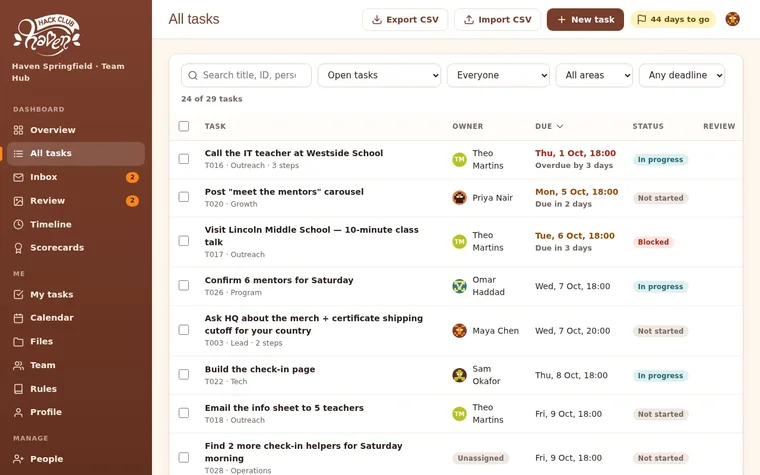This screenshot has width=760, height=475.
Task: Open the Overview menu item
Action: 76,130
